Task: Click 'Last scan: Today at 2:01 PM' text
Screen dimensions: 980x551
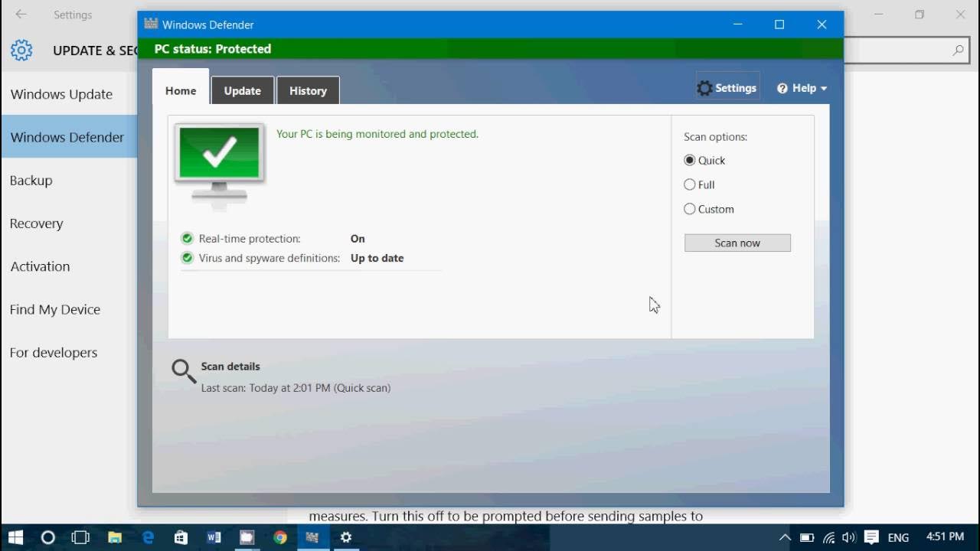Action: pos(296,388)
